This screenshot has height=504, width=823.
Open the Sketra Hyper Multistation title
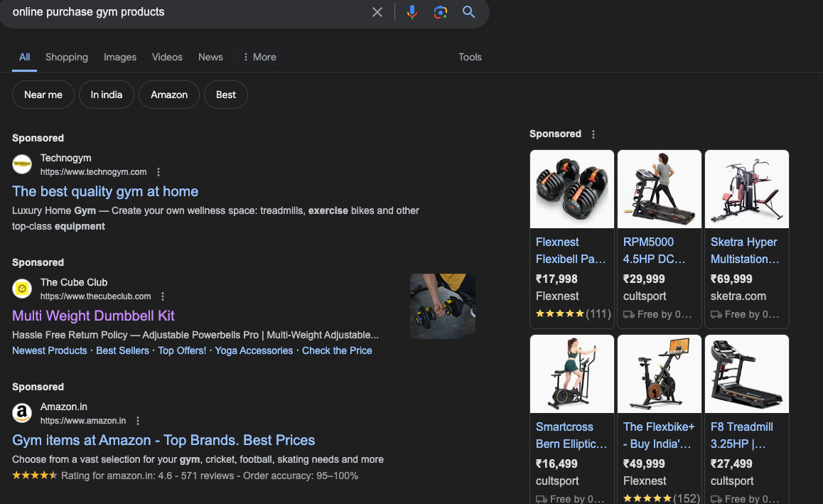point(746,250)
